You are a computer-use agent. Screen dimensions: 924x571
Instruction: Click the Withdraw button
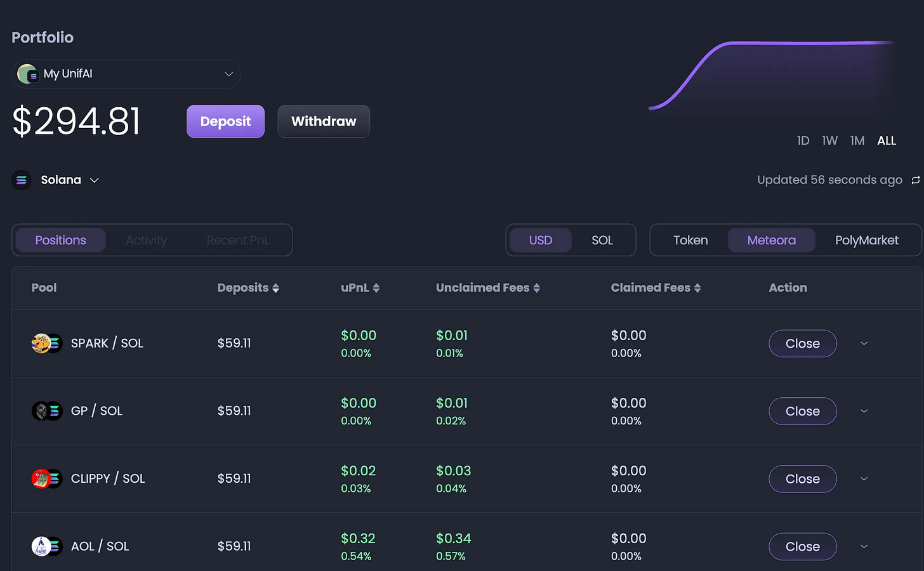pos(324,121)
